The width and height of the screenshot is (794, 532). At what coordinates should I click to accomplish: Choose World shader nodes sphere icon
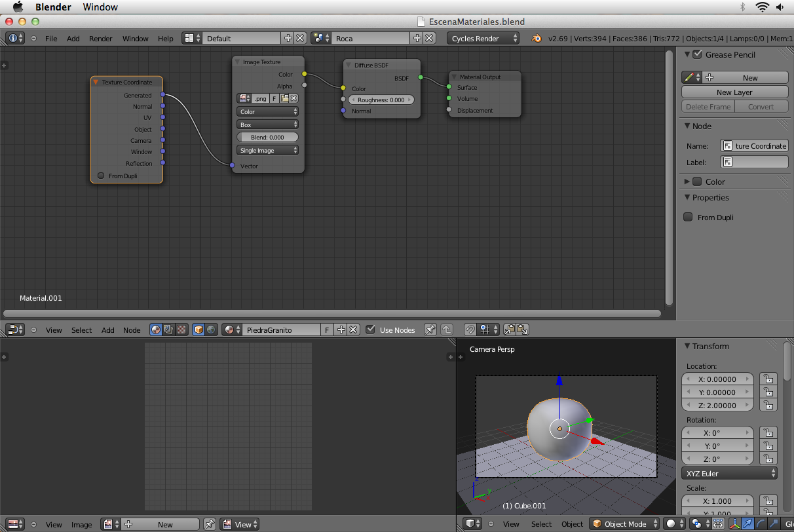212,330
